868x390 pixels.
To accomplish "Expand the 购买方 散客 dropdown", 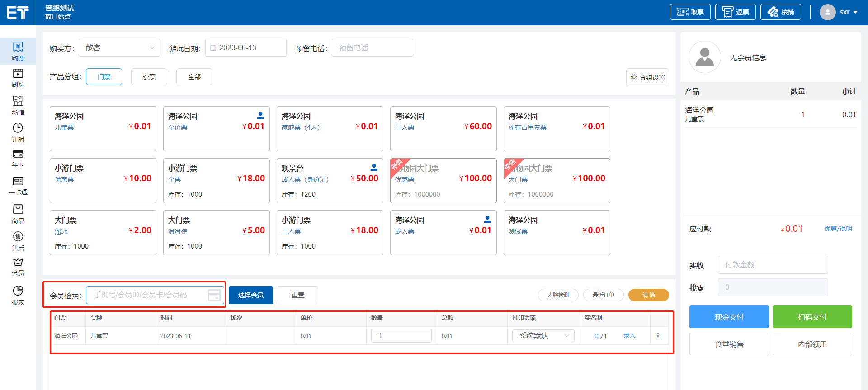I will pos(119,48).
